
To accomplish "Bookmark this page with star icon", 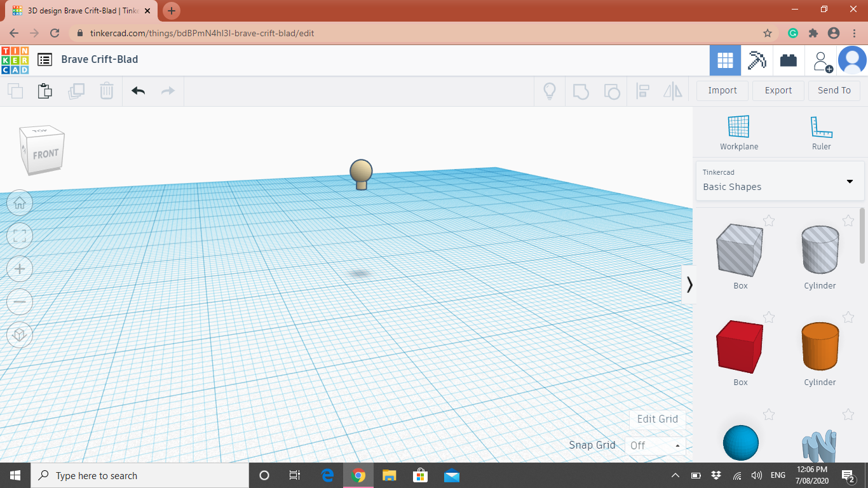I will (x=768, y=33).
